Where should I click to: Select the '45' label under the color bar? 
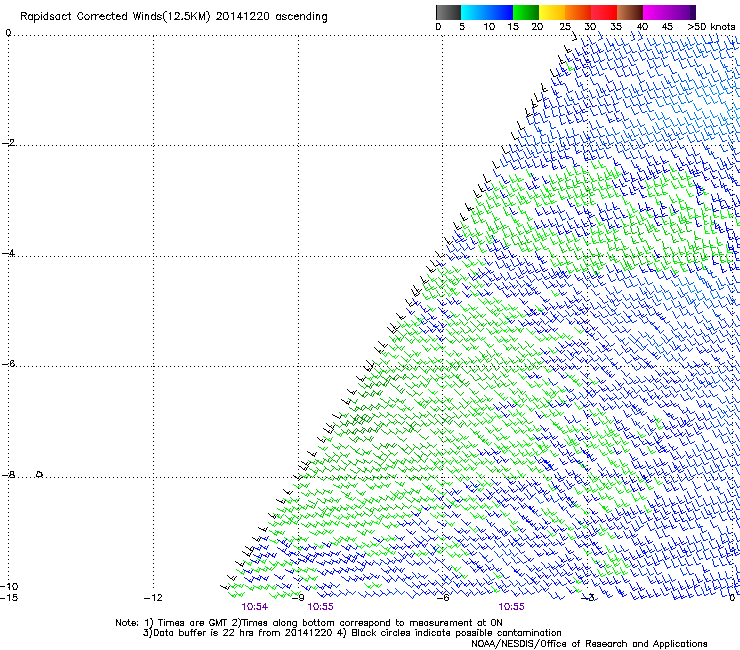[x=667, y=27]
